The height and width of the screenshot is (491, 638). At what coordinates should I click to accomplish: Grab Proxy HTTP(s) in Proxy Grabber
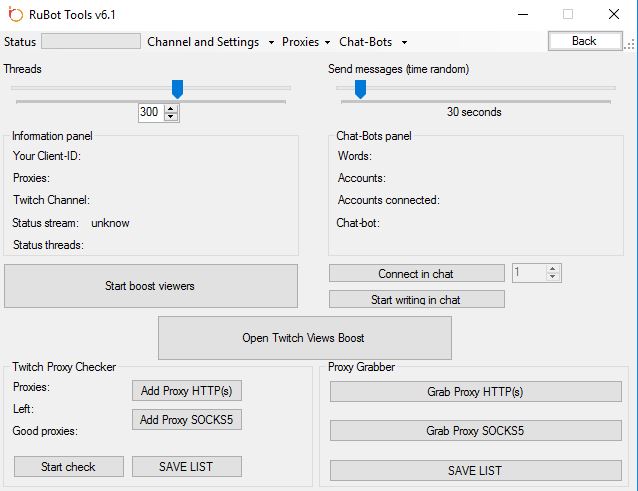475,392
